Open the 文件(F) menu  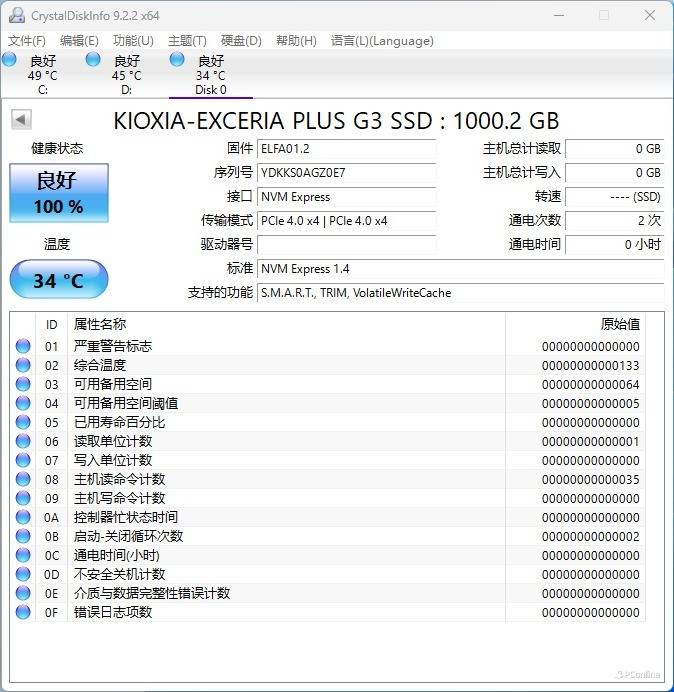(x=27, y=41)
